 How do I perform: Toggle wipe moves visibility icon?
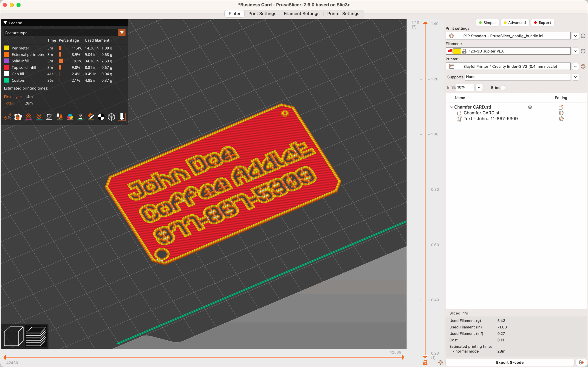[18, 117]
